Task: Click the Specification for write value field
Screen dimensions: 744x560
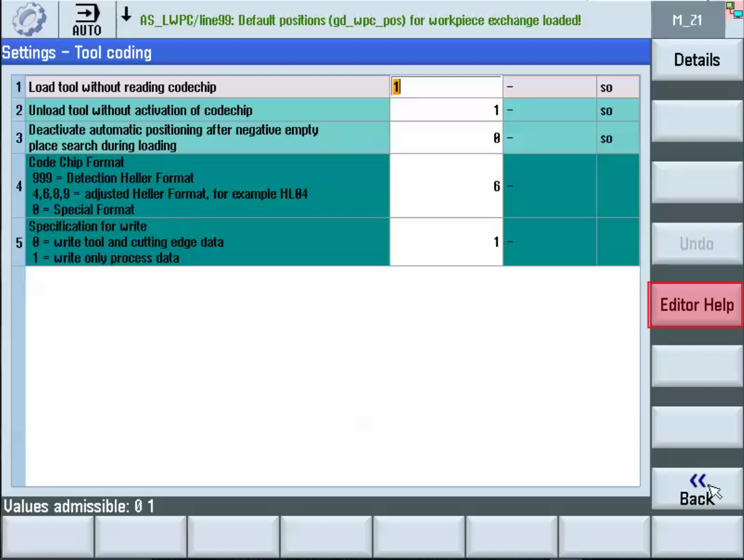Action: point(446,242)
